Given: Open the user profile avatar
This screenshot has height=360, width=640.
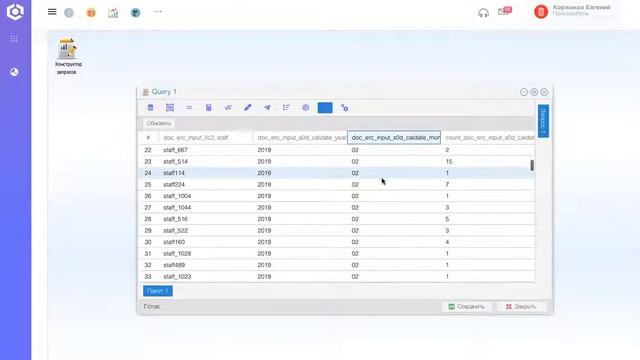Looking at the screenshot, I should 541,12.
